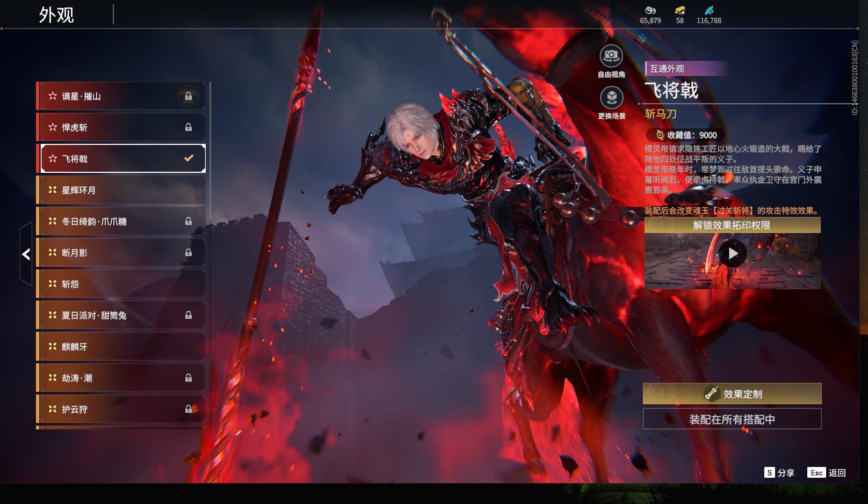This screenshot has height=504, width=868.
Task: Click lock icon on 夏日派对·甜筒兔 row
Action: coord(189,315)
